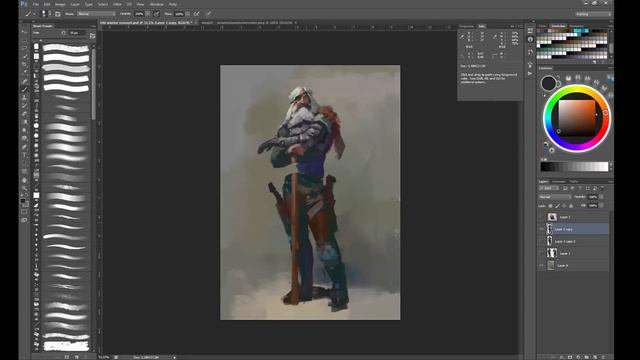Open the Filter menu
This screenshot has width=640, height=360.
coord(118,4)
